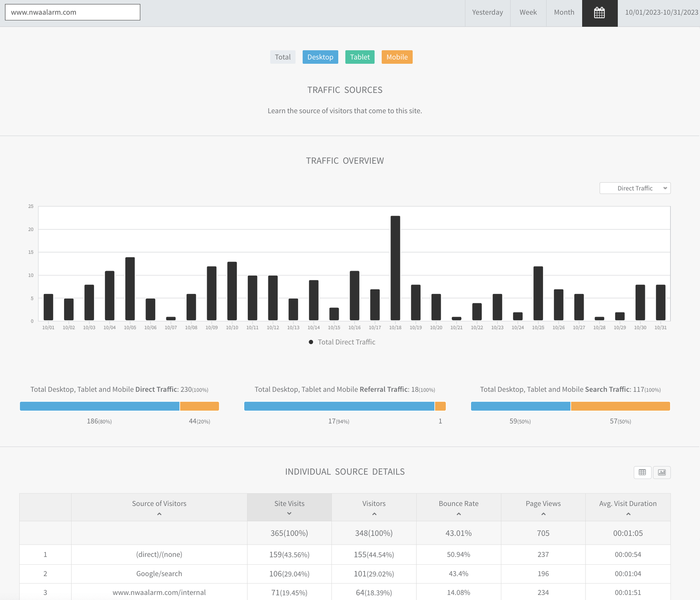Sort Bounce Rate column arrow
The width and height of the screenshot is (700, 600).
pyautogui.click(x=459, y=514)
